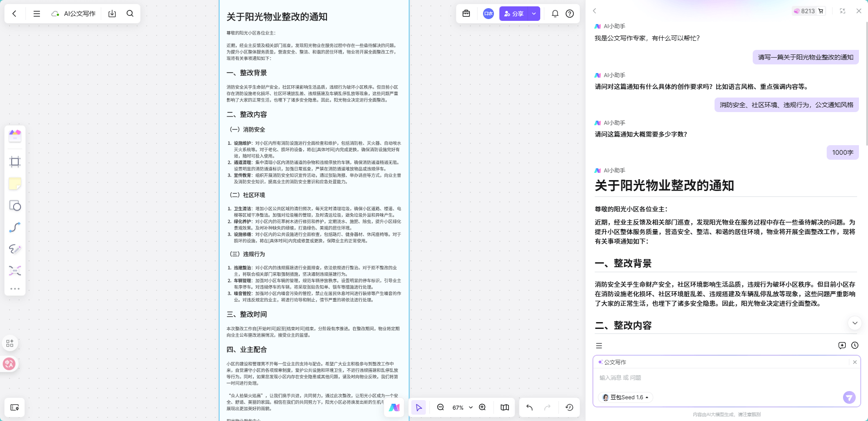Select the marker drawing tool
Screen dimensions: 868x421
coord(15,249)
